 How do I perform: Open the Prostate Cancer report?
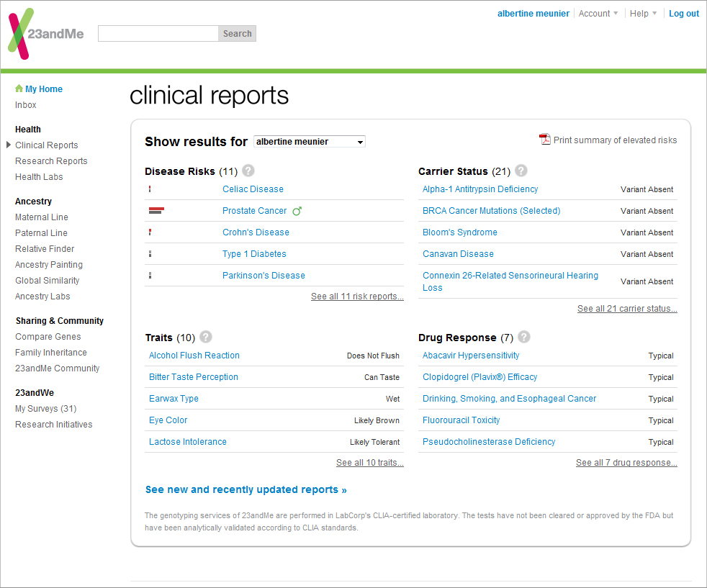[254, 210]
